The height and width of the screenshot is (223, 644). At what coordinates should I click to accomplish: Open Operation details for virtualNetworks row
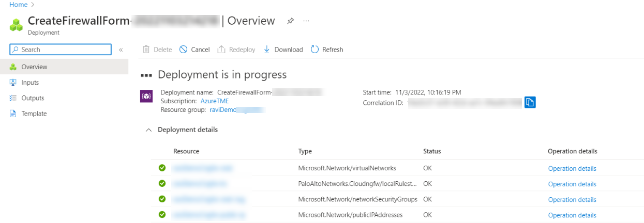pos(572,169)
